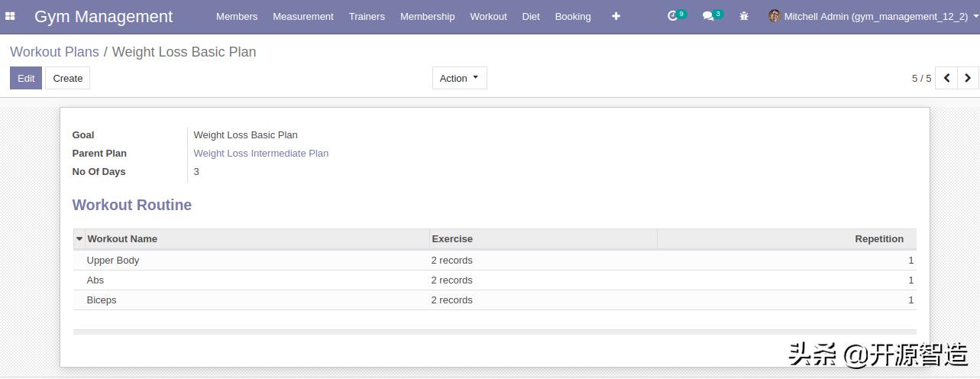Select the Upper Body workout row
This screenshot has height=379, width=980.
[113, 261]
